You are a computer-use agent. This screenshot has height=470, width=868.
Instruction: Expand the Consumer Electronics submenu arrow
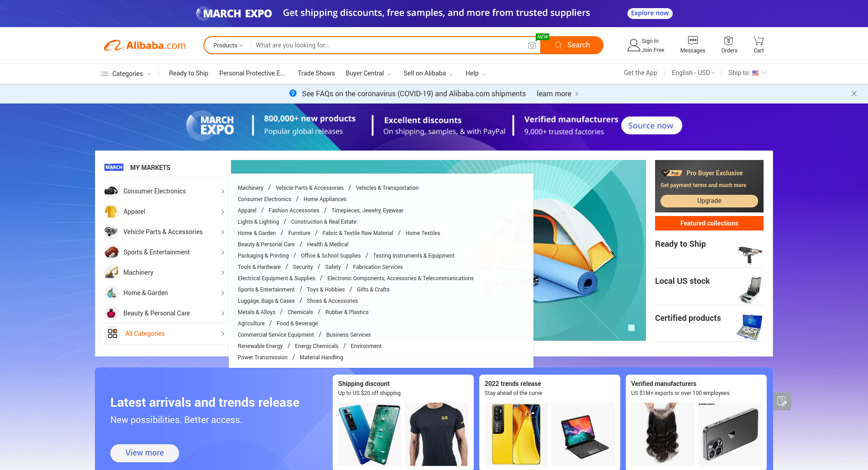click(223, 192)
